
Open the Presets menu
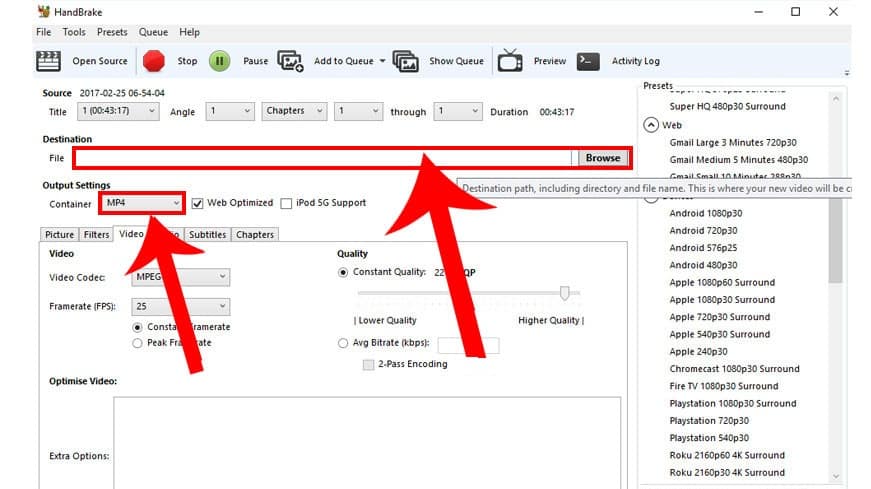click(x=112, y=32)
